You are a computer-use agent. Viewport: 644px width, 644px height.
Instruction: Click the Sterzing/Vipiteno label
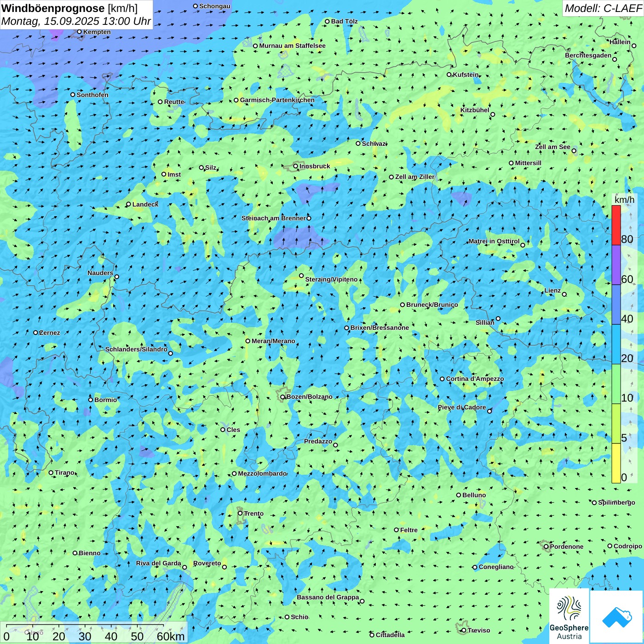[x=331, y=279]
